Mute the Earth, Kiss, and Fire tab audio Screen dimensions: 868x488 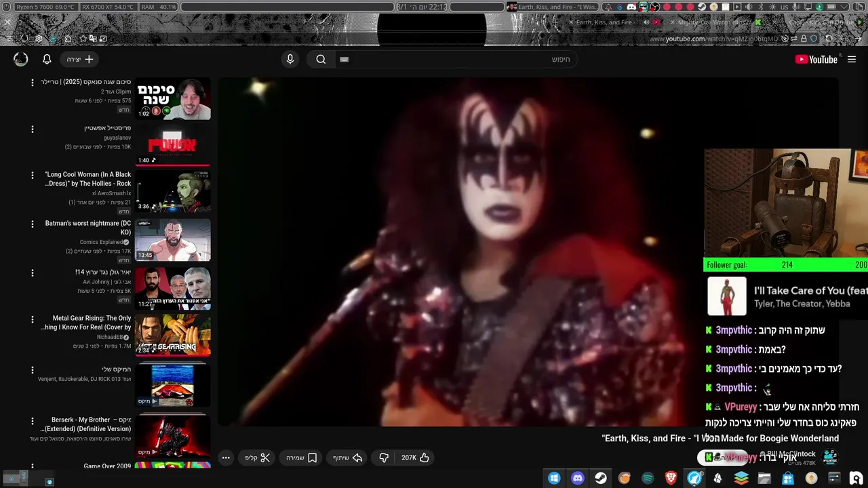pos(646,22)
